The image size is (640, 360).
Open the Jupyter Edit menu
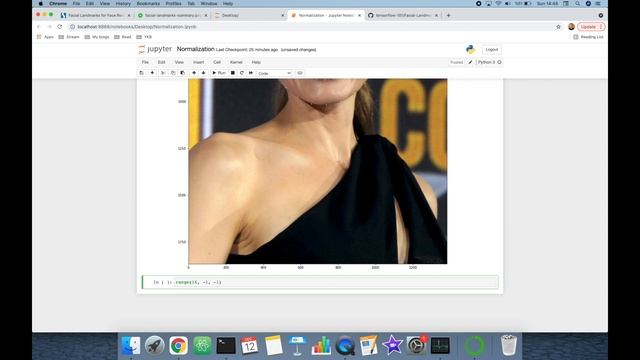pyautogui.click(x=162, y=62)
